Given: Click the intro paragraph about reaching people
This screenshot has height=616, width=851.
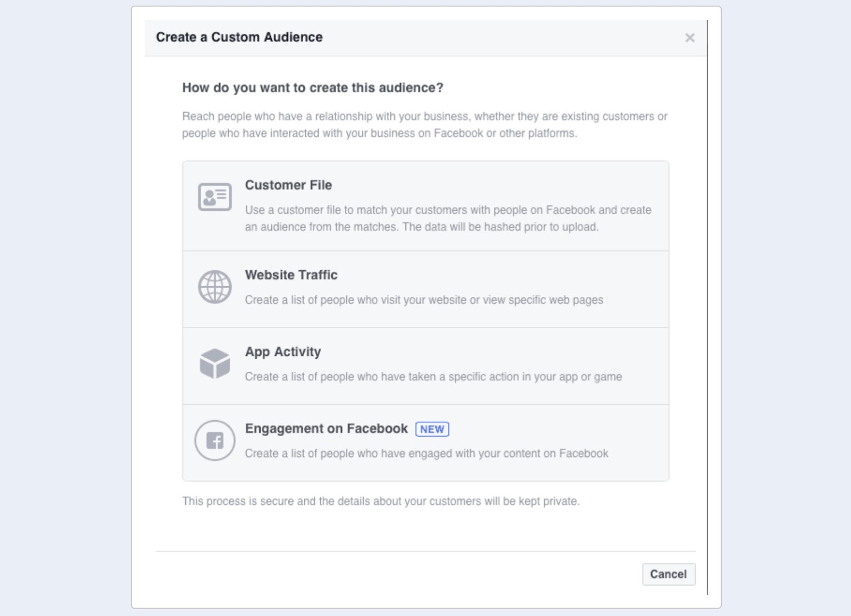Looking at the screenshot, I should (424, 124).
